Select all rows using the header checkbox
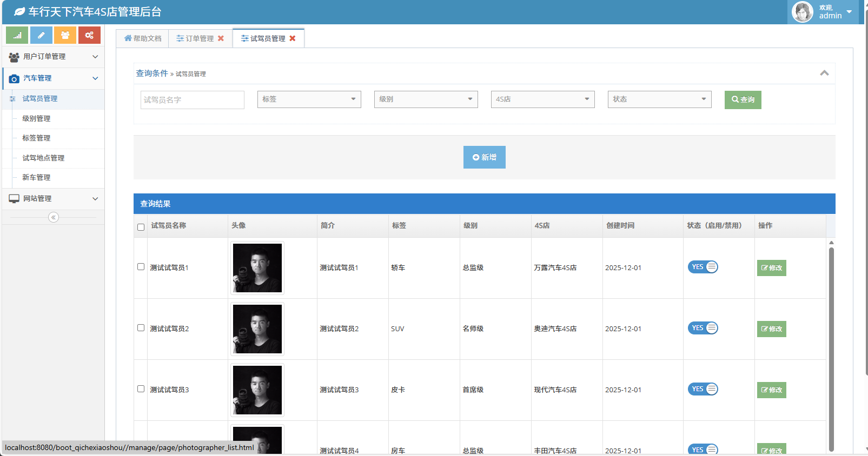 (x=141, y=227)
